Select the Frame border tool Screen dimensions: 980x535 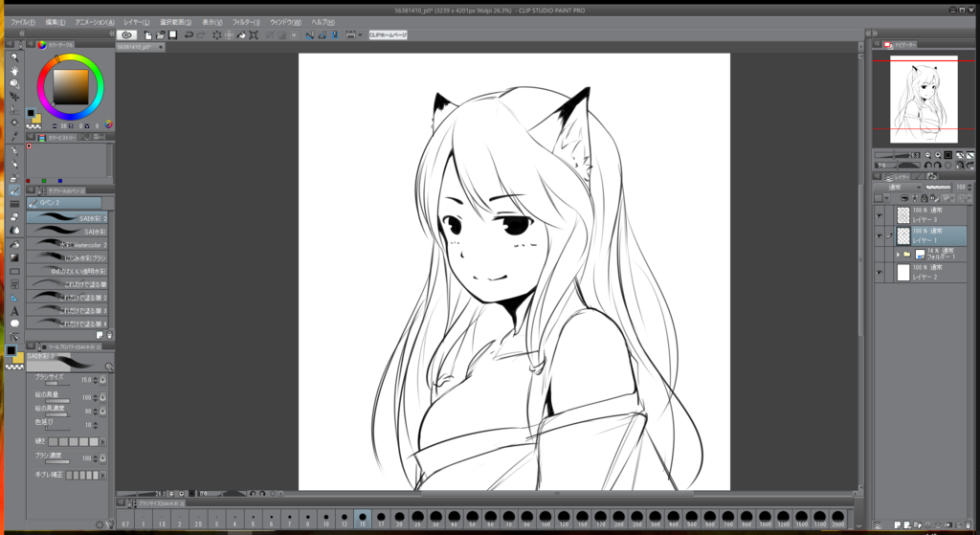14,284
